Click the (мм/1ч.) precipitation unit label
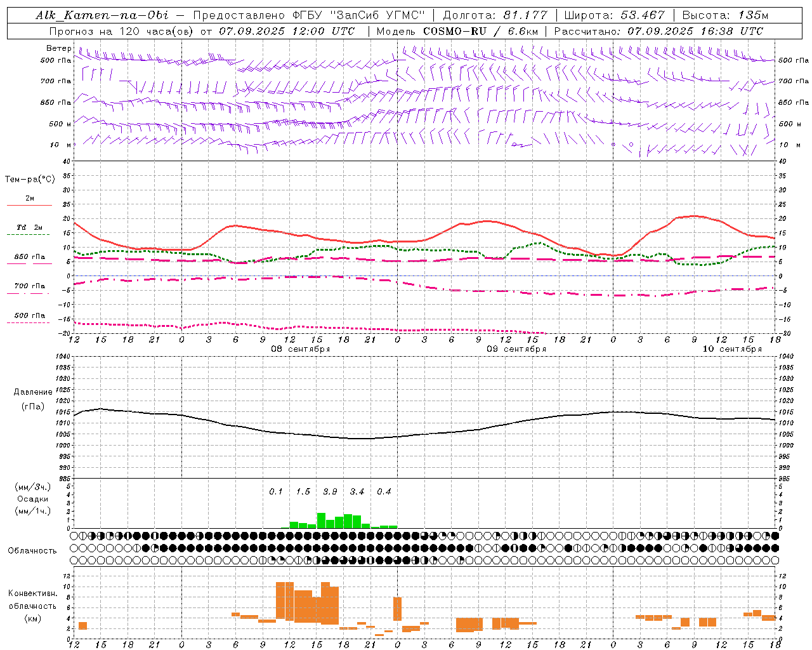Viewport: 812px width, 650px height. [33, 511]
